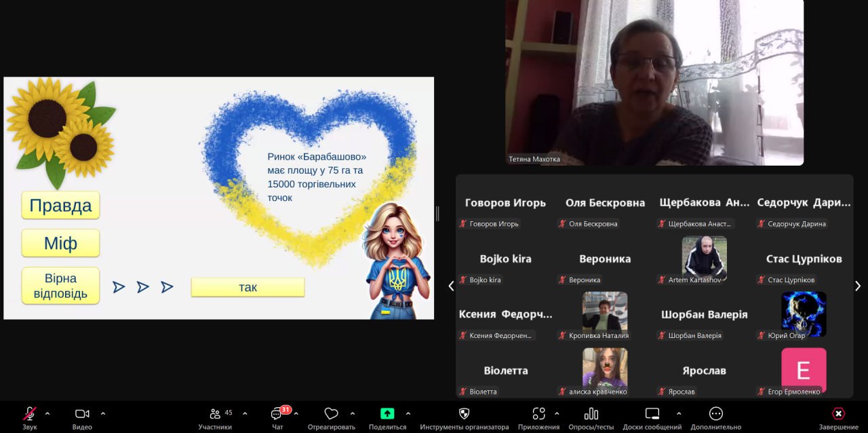Click muted mic icon beside Седорчук Дарина
Image resolution: width=868 pixels, height=433 pixels.
[761, 223]
